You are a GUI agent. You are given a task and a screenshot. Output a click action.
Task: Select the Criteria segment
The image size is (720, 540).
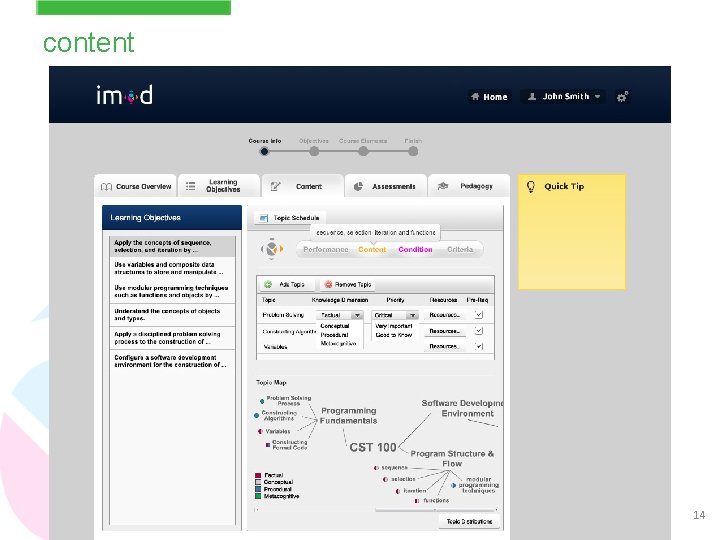(x=460, y=249)
